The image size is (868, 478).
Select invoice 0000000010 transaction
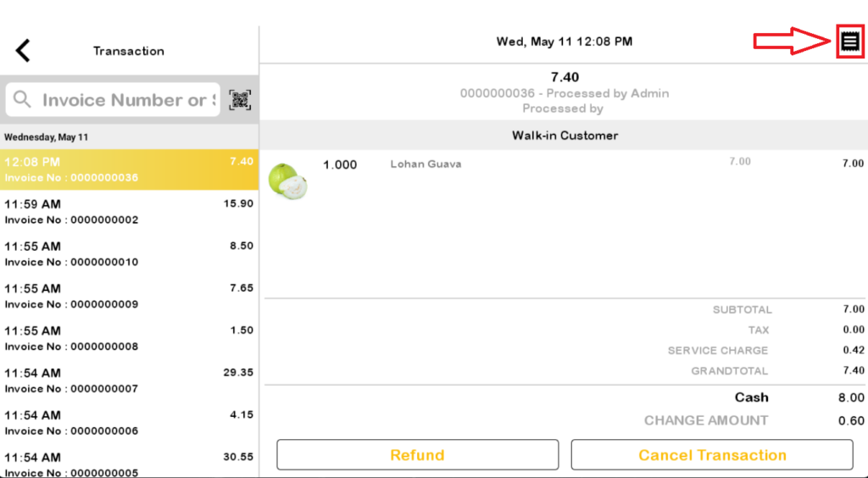coord(129,254)
